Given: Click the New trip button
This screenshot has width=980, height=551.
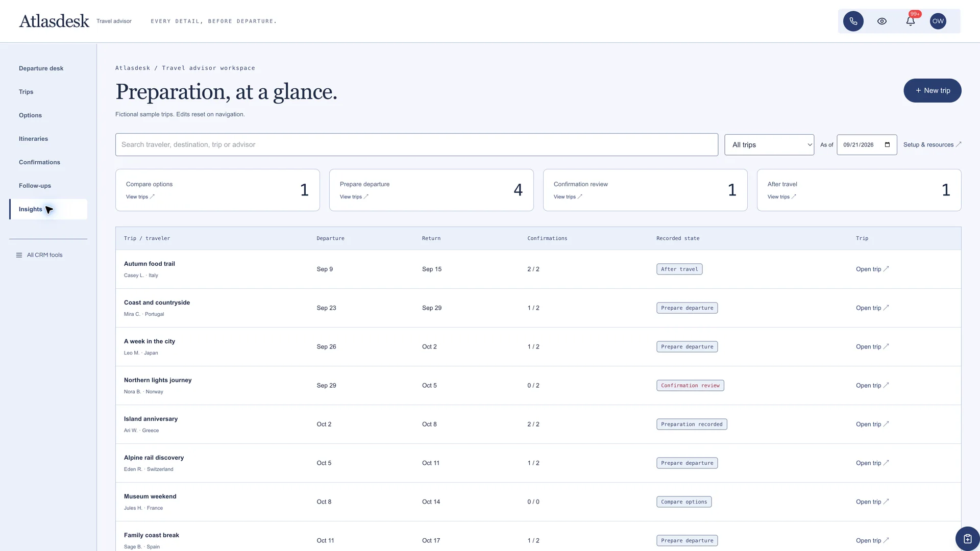Looking at the screenshot, I should pyautogui.click(x=932, y=90).
